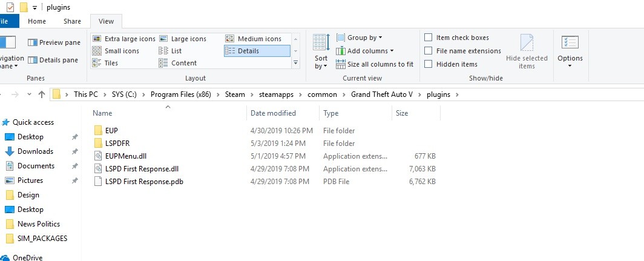The width and height of the screenshot is (644, 261).
Task: Click Grand Theft Auto V breadcrumb
Action: [x=382, y=94]
